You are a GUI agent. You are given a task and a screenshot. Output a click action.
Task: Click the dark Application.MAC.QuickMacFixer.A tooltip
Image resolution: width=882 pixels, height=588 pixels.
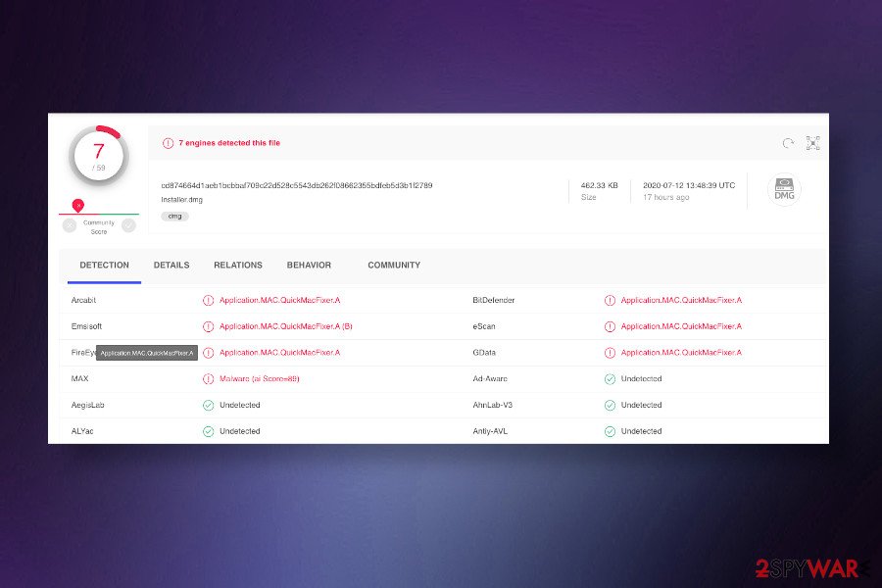[x=147, y=353]
